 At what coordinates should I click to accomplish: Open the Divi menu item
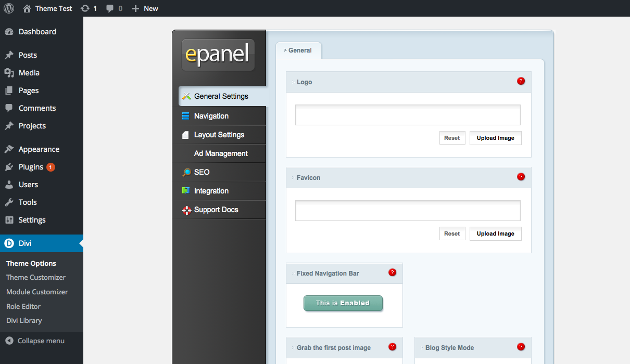42,243
